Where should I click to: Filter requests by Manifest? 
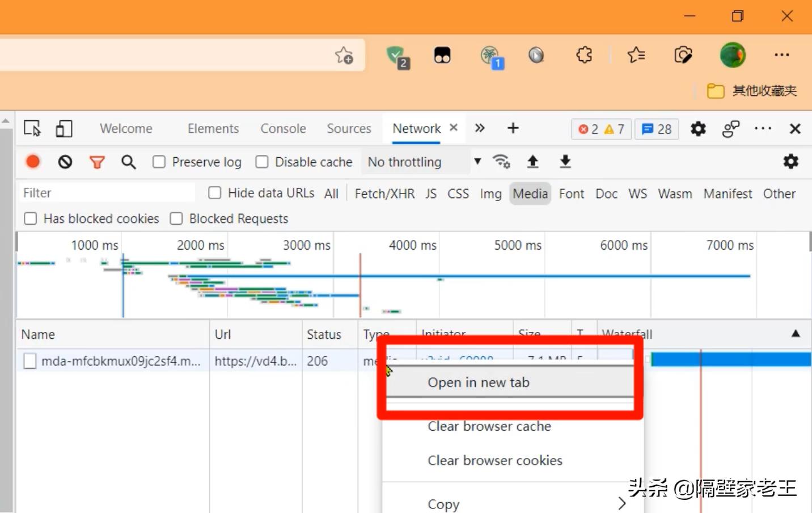(728, 194)
